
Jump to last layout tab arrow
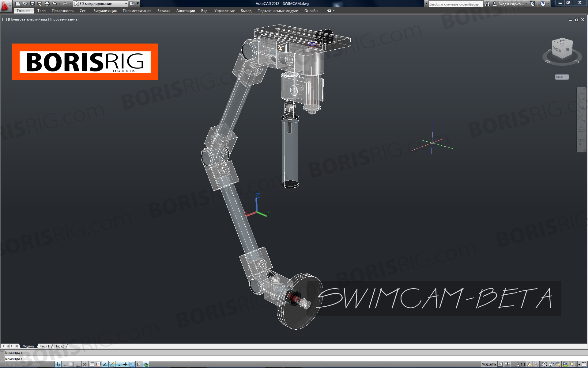point(17,346)
